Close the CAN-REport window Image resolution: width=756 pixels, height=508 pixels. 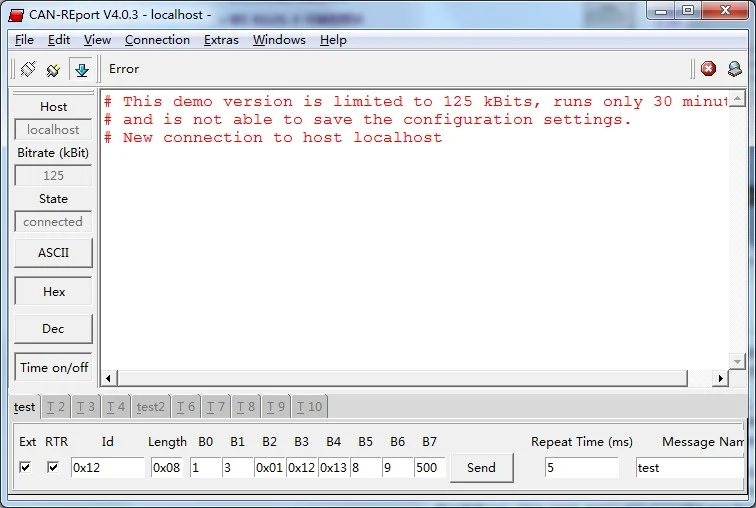pyautogui.click(x=725, y=10)
